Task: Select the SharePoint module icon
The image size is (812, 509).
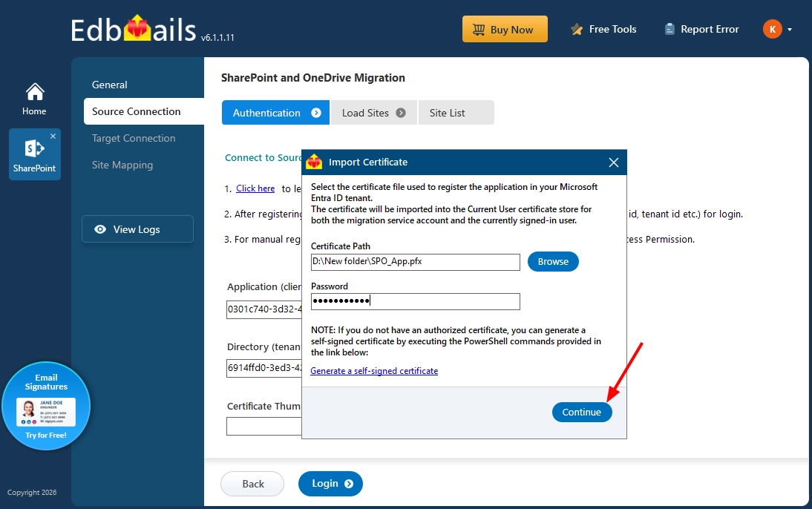Action: pos(34,154)
